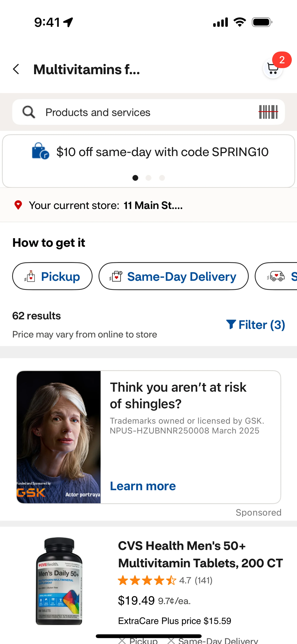Expand the current store 11 Main St

click(x=153, y=205)
